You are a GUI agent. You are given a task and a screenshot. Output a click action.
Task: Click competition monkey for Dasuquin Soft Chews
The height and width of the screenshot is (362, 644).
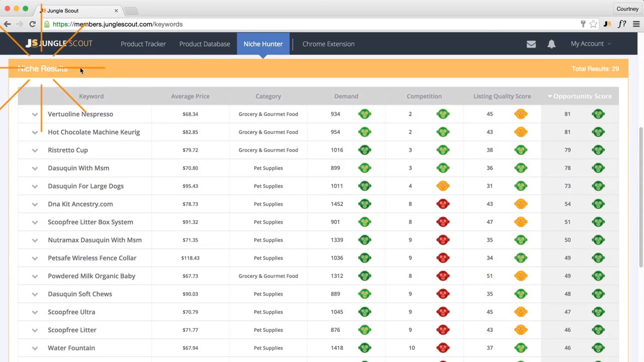coord(443,294)
